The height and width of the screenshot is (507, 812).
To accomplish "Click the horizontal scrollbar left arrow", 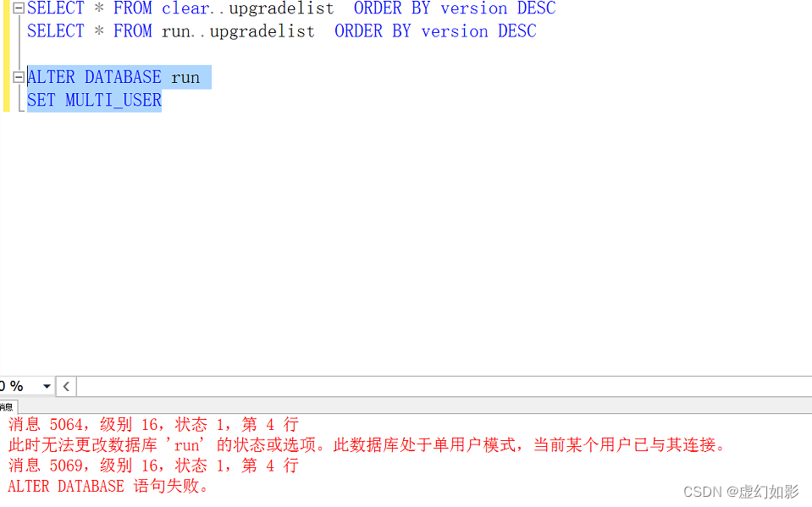I will click(x=66, y=385).
